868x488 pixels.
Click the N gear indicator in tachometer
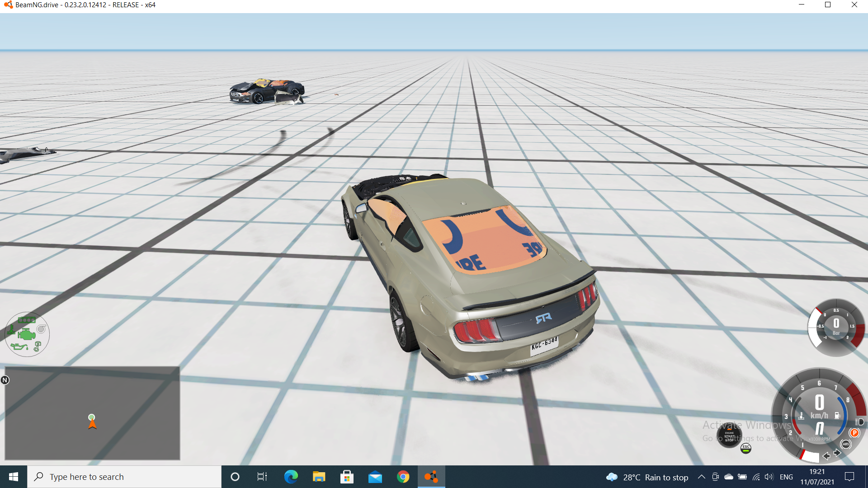(x=819, y=428)
